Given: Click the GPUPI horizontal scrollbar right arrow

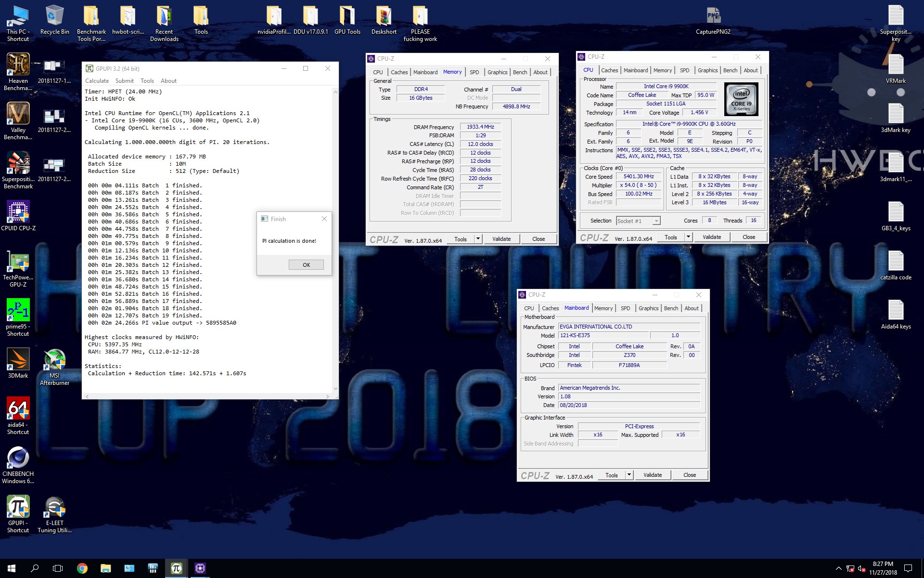Looking at the screenshot, I should [x=328, y=396].
